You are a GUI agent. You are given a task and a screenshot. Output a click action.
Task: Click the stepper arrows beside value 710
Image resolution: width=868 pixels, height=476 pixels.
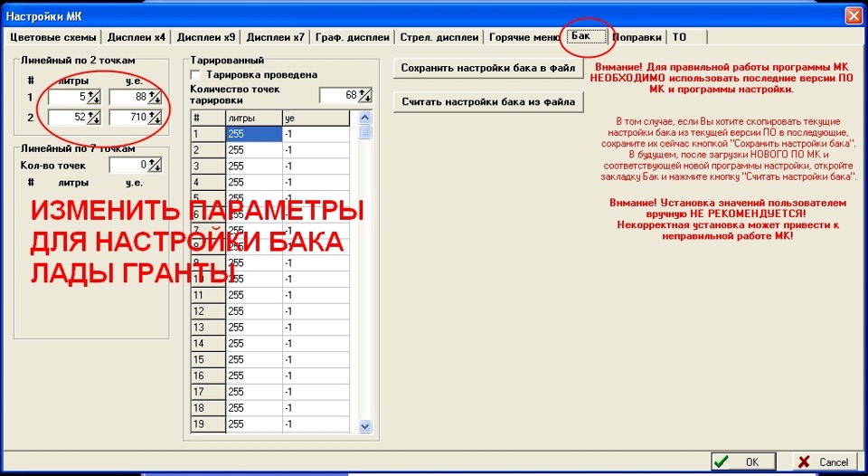[x=155, y=118]
